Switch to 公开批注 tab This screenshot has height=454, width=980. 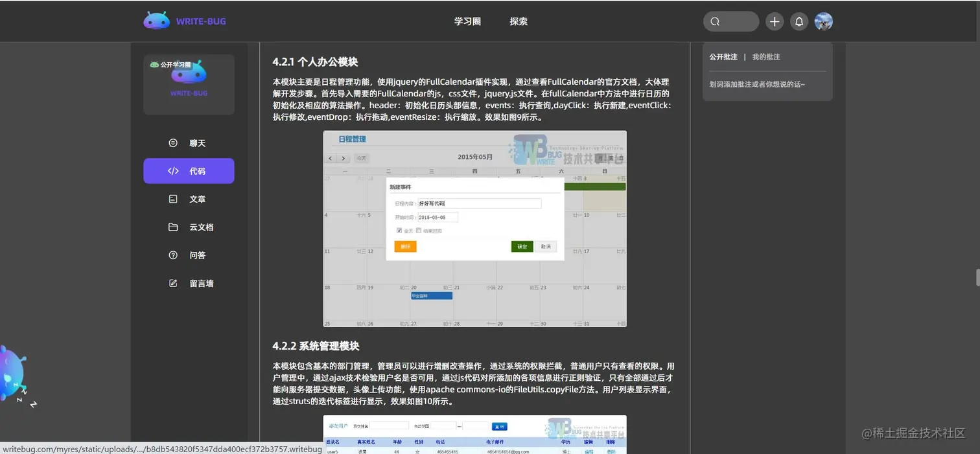click(723, 57)
